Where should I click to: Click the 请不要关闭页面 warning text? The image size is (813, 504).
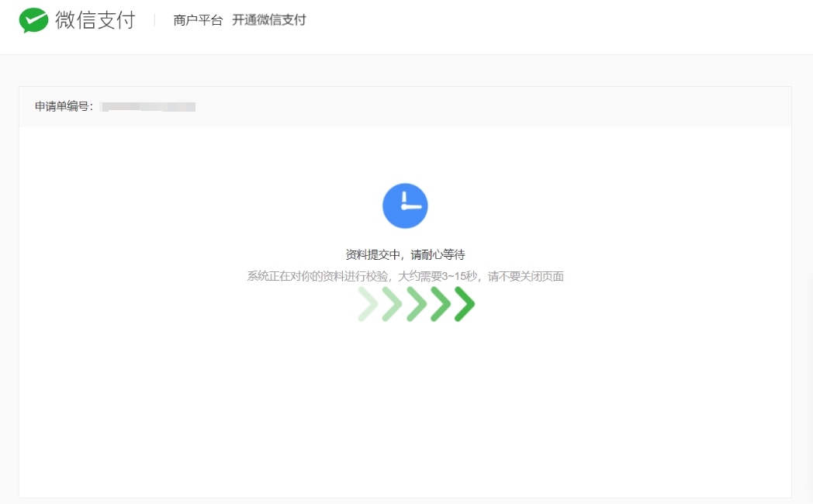526,276
